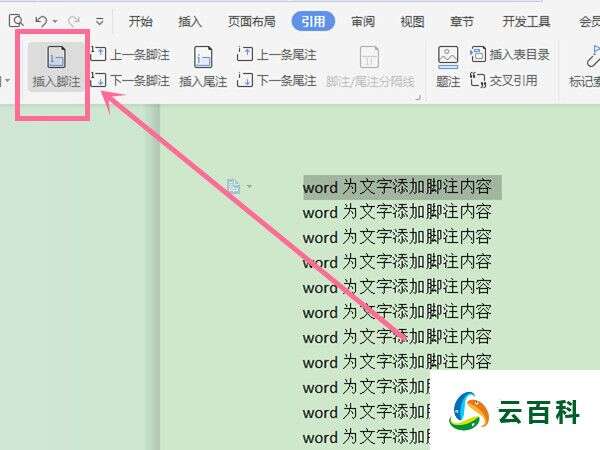Click 插入表目录
The image size is (600, 450).
[510, 54]
